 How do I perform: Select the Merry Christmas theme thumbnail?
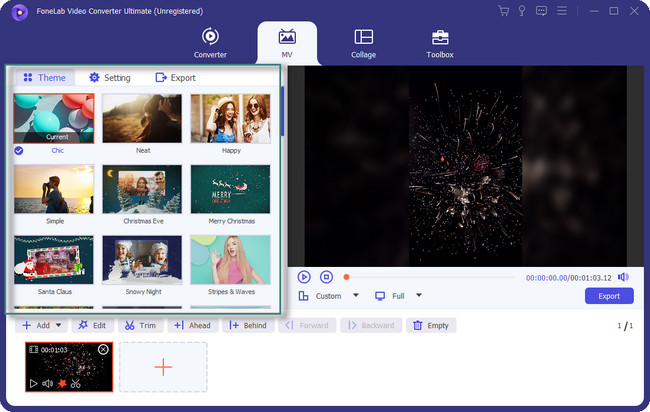(230, 190)
